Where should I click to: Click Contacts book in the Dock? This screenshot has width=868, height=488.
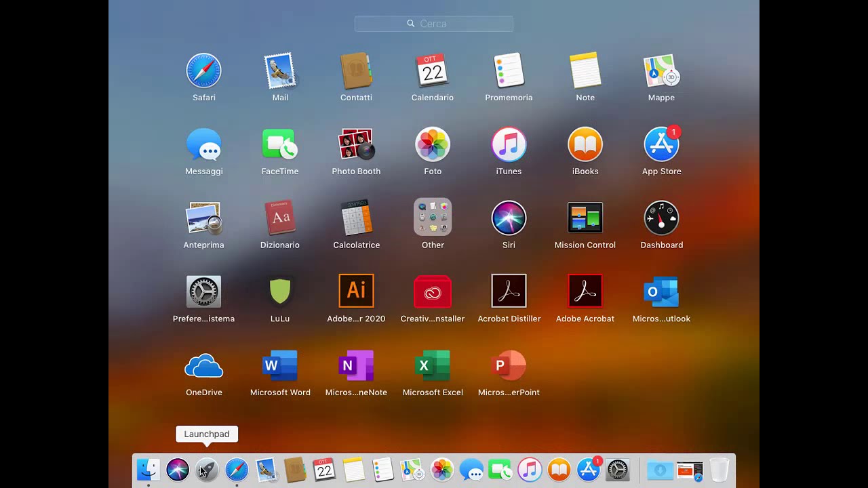pyautogui.click(x=295, y=469)
